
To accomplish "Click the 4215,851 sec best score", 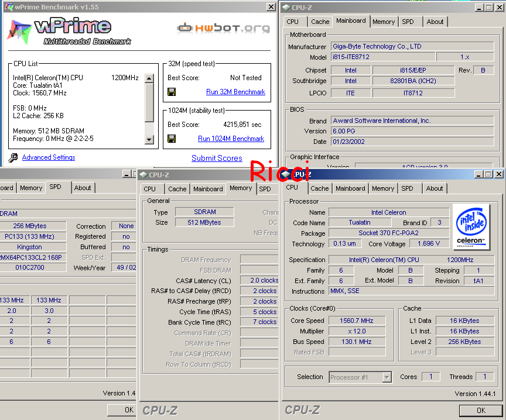I will [x=242, y=125].
